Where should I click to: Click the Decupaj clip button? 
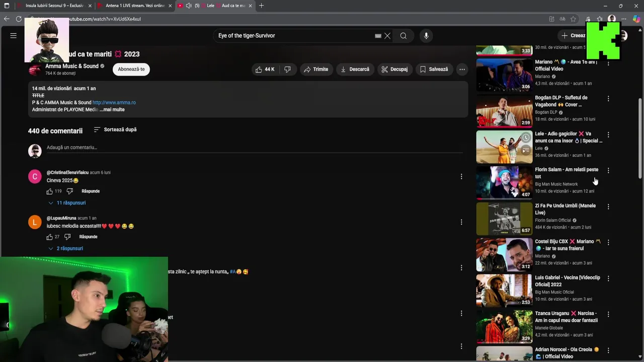tap(394, 69)
